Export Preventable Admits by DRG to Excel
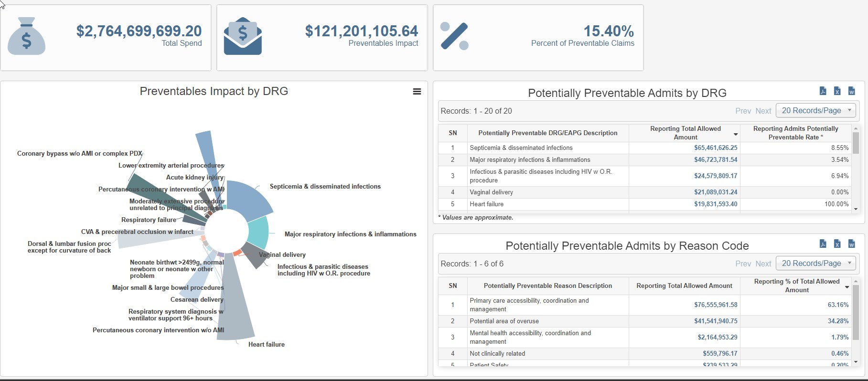868x381 pixels. click(837, 91)
